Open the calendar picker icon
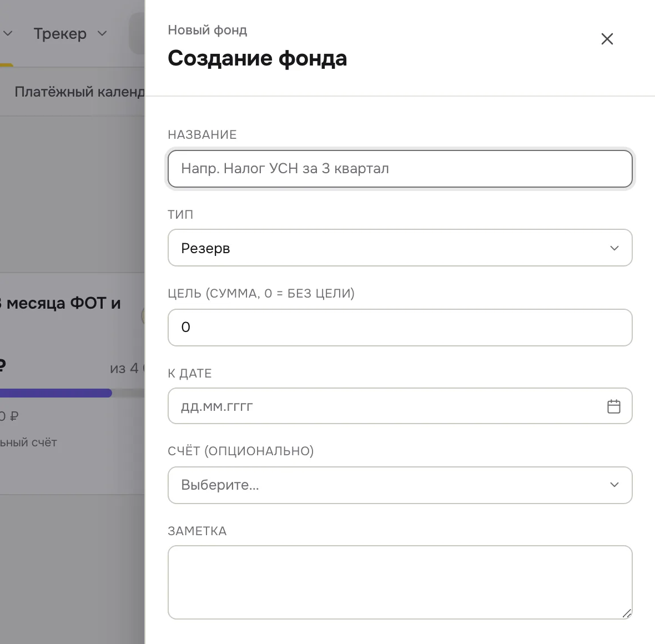Image resolution: width=655 pixels, height=644 pixels. click(x=613, y=406)
